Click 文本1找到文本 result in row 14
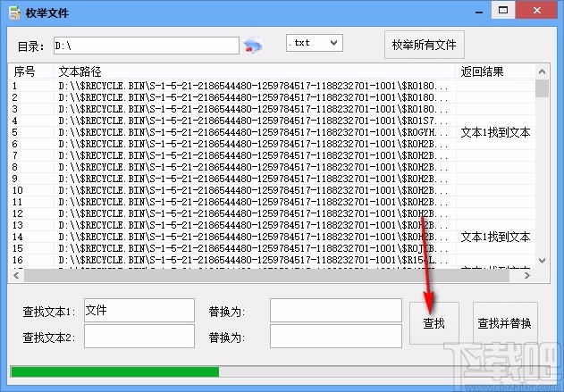Screen dimensions: 564x392 pos(496,237)
